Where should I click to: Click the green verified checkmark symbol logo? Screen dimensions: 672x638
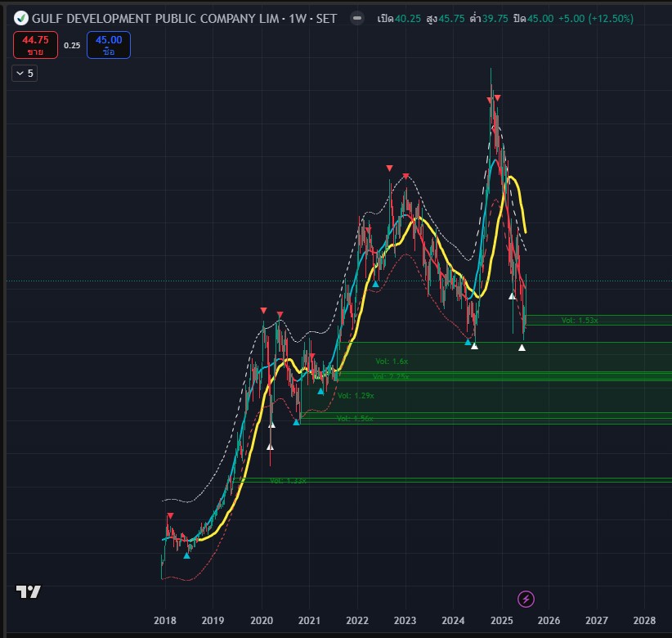pyautogui.click(x=21, y=19)
